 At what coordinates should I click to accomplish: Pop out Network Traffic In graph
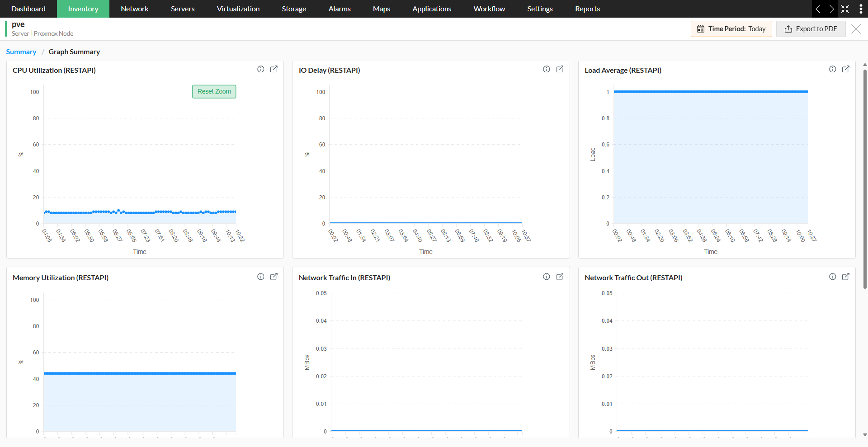tap(560, 277)
